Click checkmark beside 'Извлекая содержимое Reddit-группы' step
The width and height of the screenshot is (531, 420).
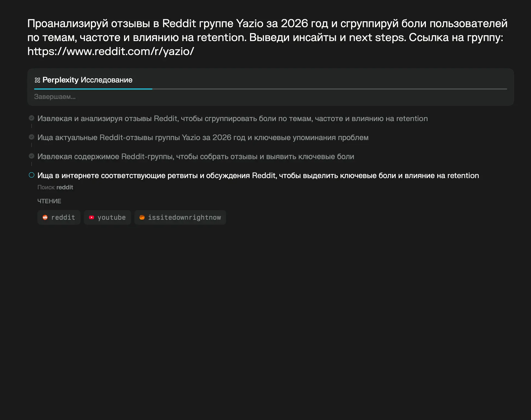(32, 156)
